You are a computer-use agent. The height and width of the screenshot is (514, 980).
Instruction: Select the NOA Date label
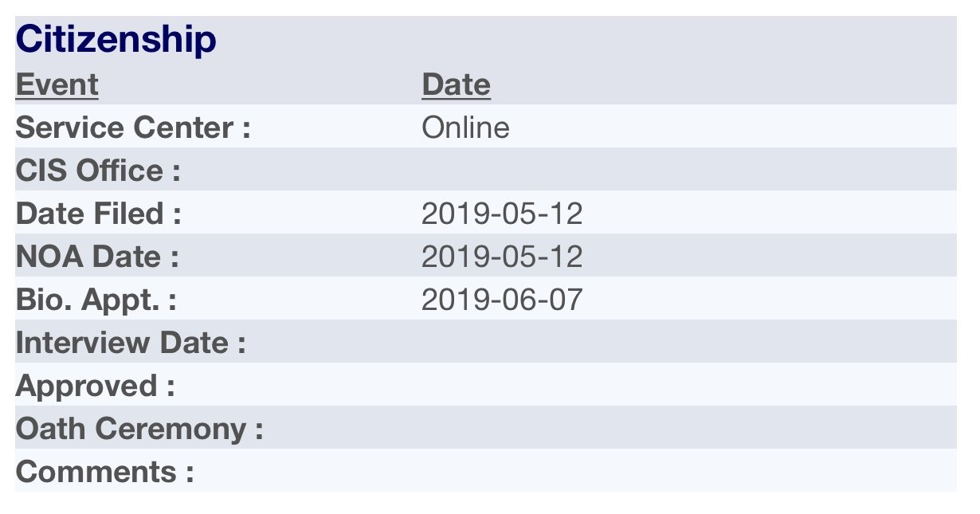coord(97,257)
